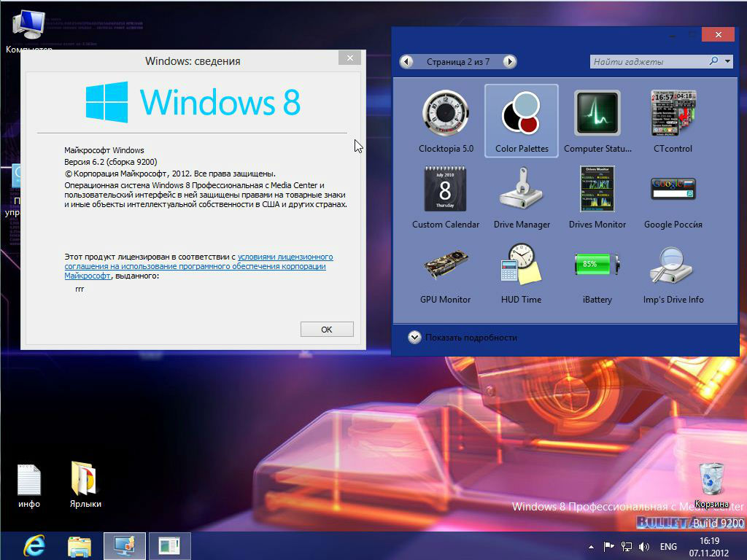The image size is (747, 560).
Task: Show hidden tray icons
Action: click(591, 547)
